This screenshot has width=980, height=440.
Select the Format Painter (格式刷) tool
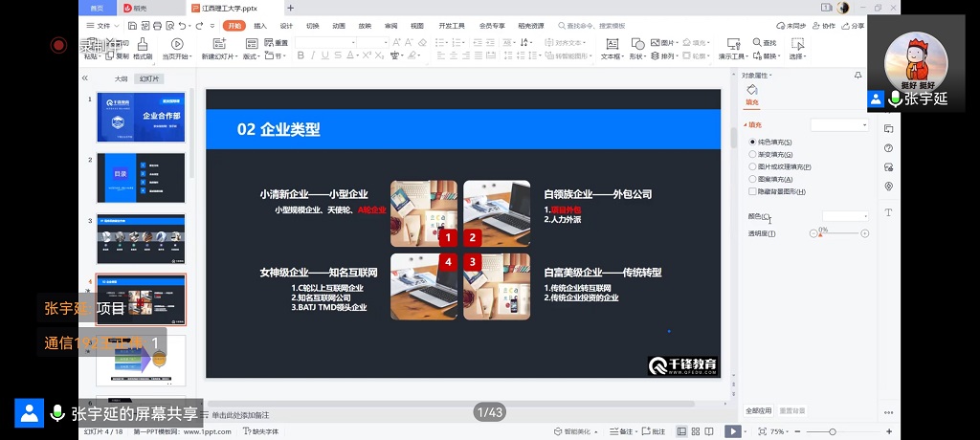(143, 49)
